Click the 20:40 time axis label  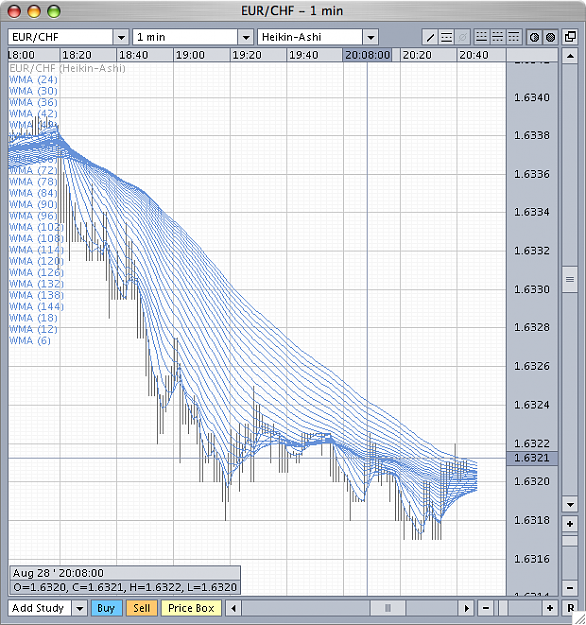click(x=474, y=55)
